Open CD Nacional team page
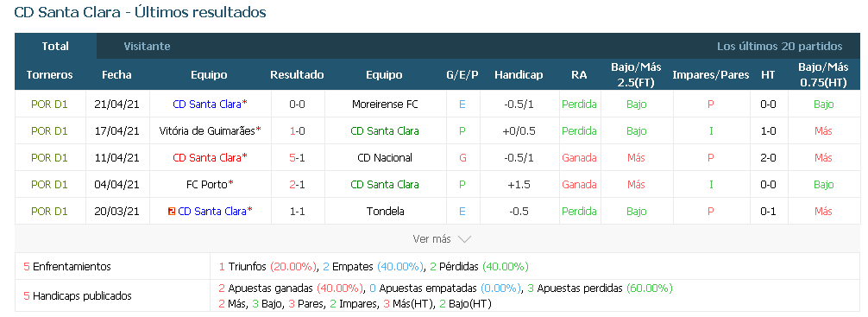Image resolution: width=868 pixels, height=317 pixels. [x=385, y=158]
